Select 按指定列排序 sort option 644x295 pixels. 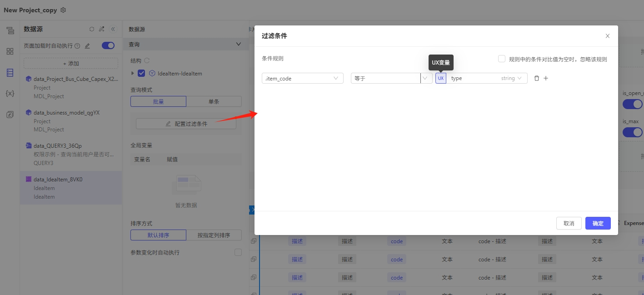(x=214, y=235)
